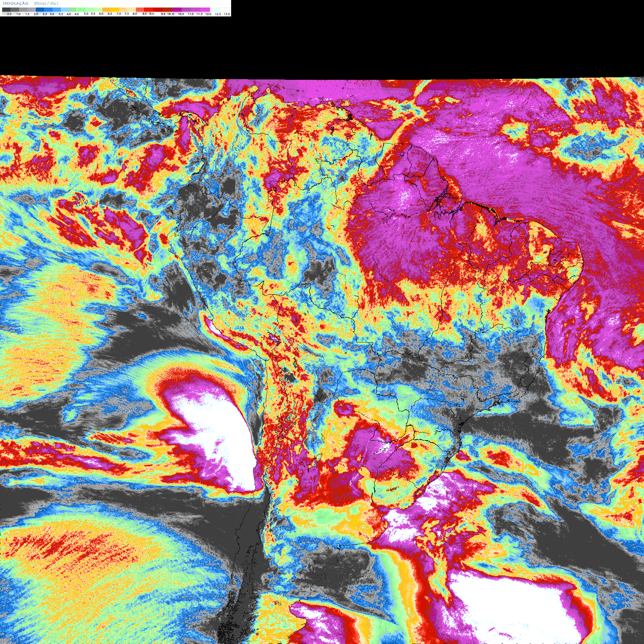This screenshot has width=644, height=644.
Task: Pick the orange swatch above 6.5
Action: point(107,10)
